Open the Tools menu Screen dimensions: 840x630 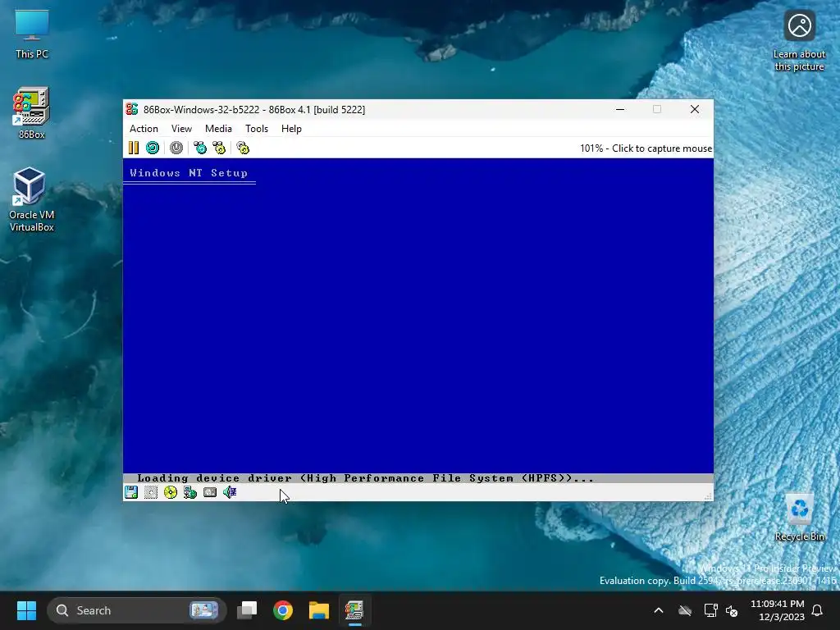pos(257,129)
